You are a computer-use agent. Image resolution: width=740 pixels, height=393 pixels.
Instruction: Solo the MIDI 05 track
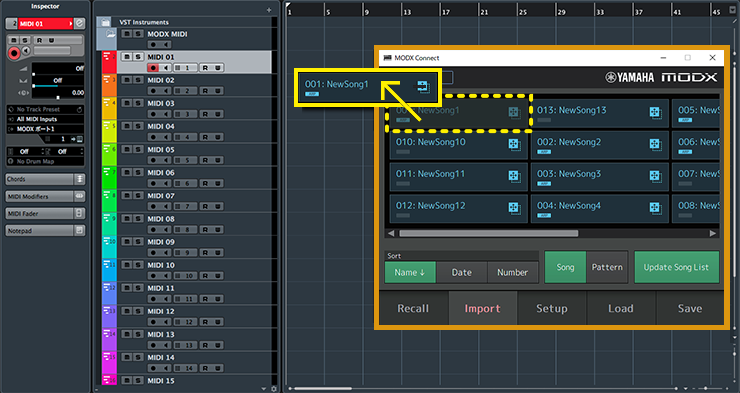[138, 150]
